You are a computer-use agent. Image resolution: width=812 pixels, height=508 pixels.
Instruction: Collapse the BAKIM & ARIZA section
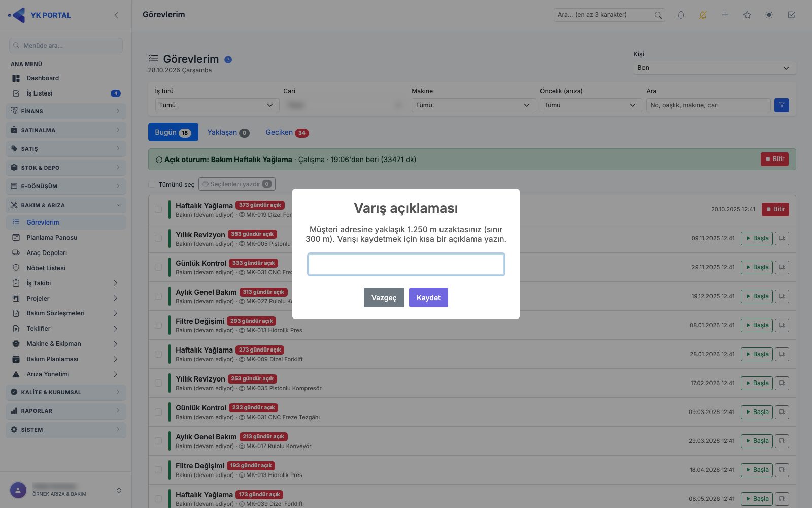click(66, 205)
